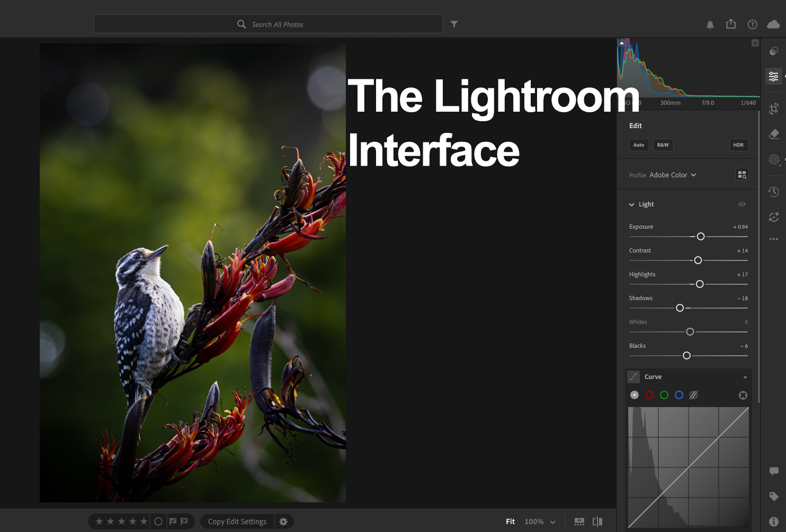The height and width of the screenshot is (532, 786).
Task: Open the Crop and Rotate tool
Action: (x=774, y=109)
